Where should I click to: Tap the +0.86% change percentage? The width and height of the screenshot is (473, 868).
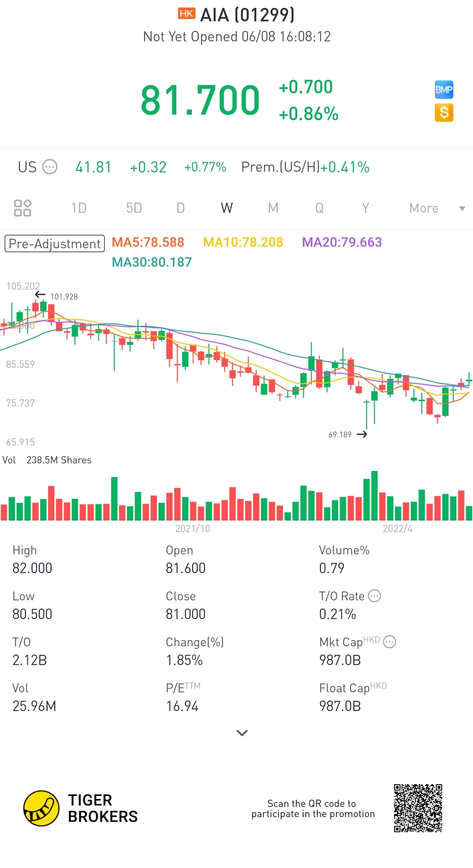point(308,114)
